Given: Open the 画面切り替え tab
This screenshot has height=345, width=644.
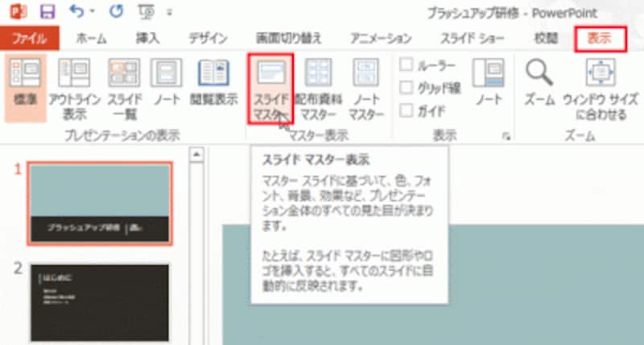Looking at the screenshot, I should [x=289, y=39].
